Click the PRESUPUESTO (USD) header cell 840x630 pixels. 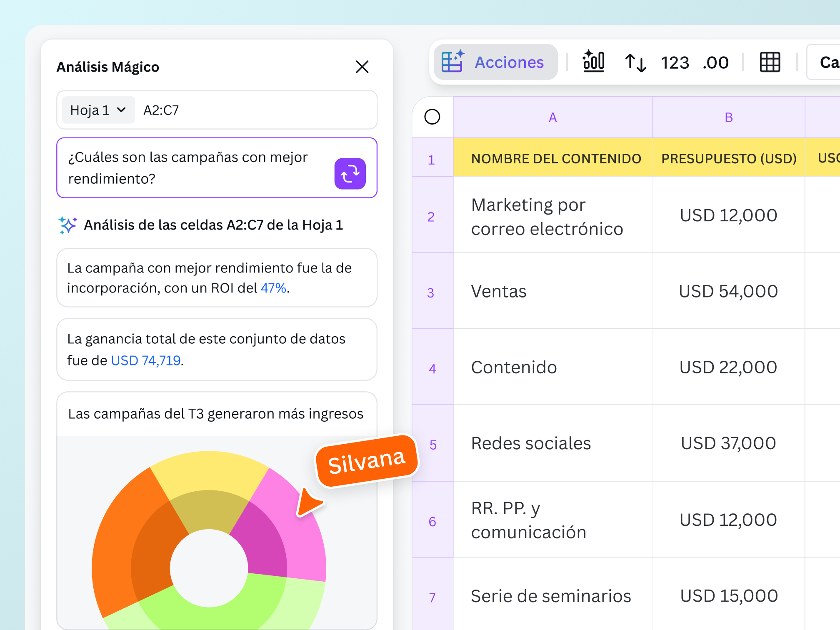tap(728, 158)
